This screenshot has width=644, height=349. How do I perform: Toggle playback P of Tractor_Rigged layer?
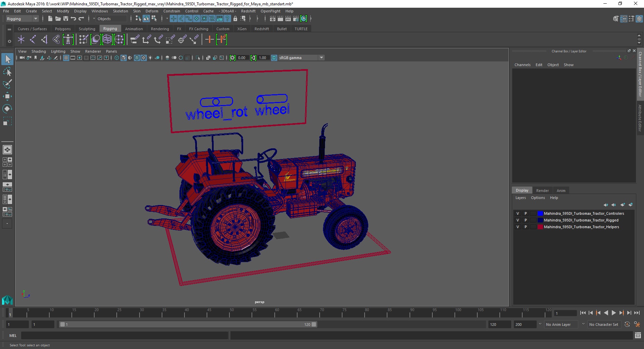pos(526,220)
